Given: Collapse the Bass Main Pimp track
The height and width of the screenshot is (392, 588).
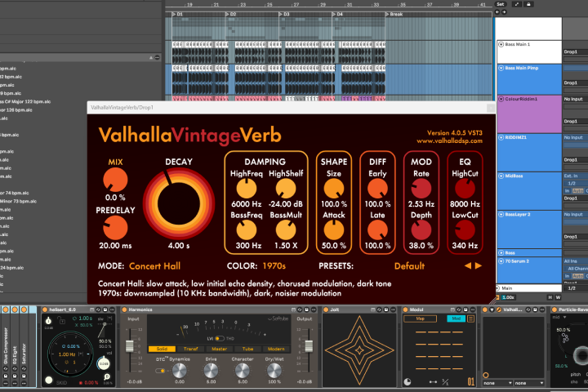Looking at the screenshot, I should pyautogui.click(x=501, y=68).
